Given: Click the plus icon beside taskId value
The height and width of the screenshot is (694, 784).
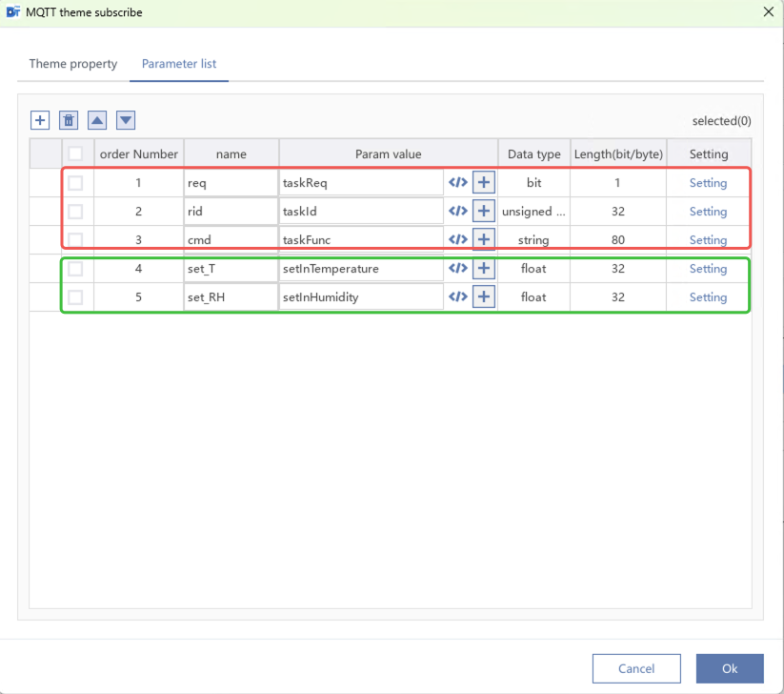Looking at the screenshot, I should point(484,212).
